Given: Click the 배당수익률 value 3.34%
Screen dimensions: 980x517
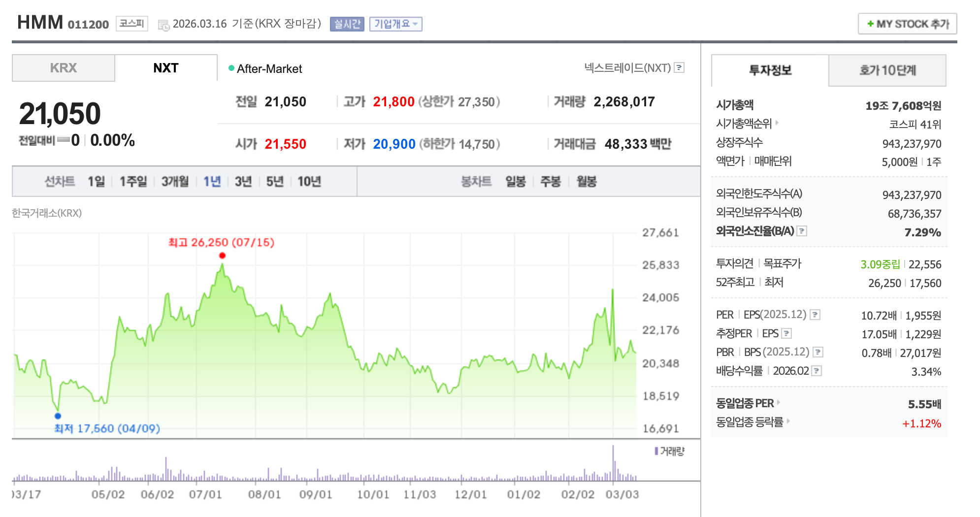Looking at the screenshot, I should pyautogui.click(x=926, y=372).
